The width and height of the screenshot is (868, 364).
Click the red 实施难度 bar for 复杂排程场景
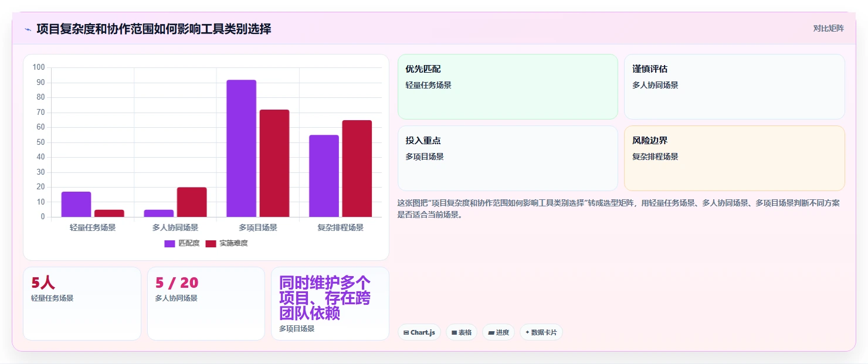(x=357, y=168)
